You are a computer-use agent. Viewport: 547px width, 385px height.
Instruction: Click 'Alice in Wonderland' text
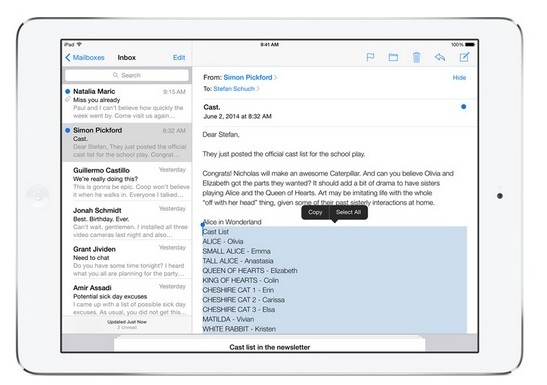232,222
